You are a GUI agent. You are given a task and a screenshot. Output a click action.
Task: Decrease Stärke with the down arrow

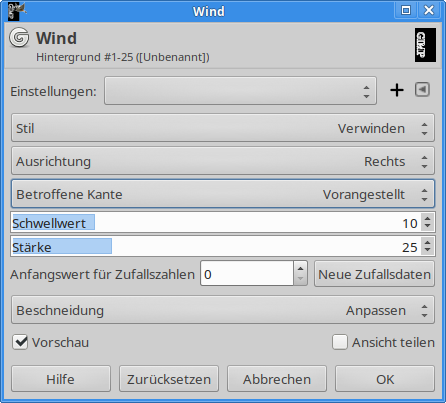pos(428,251)
